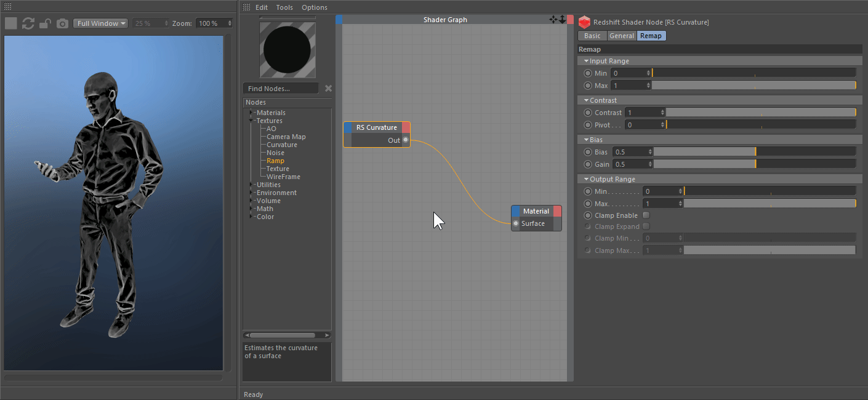Switch to the General tab

click(x=622, y=36)
